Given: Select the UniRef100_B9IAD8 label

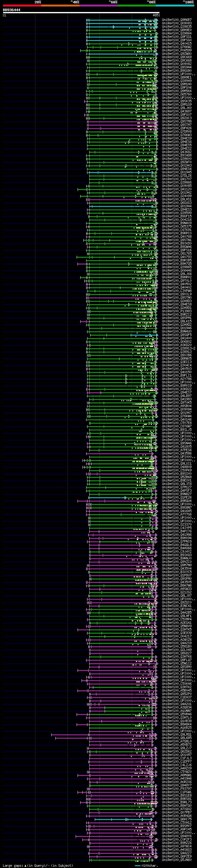Looking at the screenshot, I should pos(177,155).
